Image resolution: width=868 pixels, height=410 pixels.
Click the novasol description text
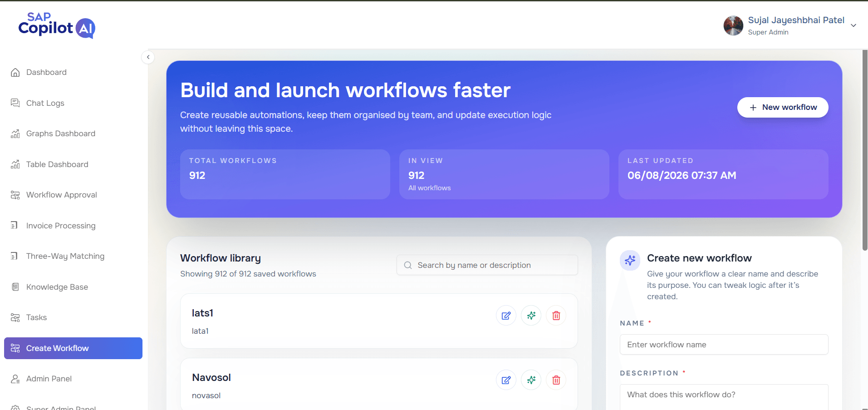point(206,395)
